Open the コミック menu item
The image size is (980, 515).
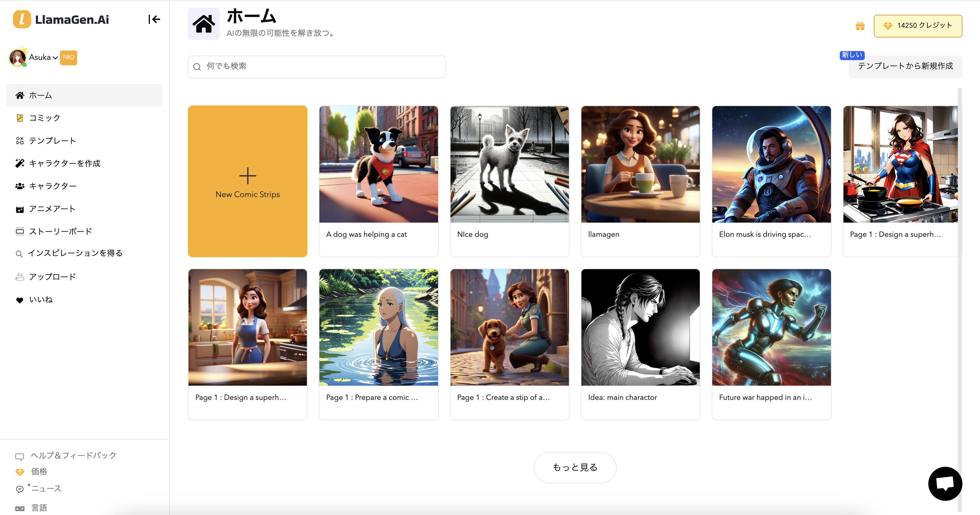45,118
